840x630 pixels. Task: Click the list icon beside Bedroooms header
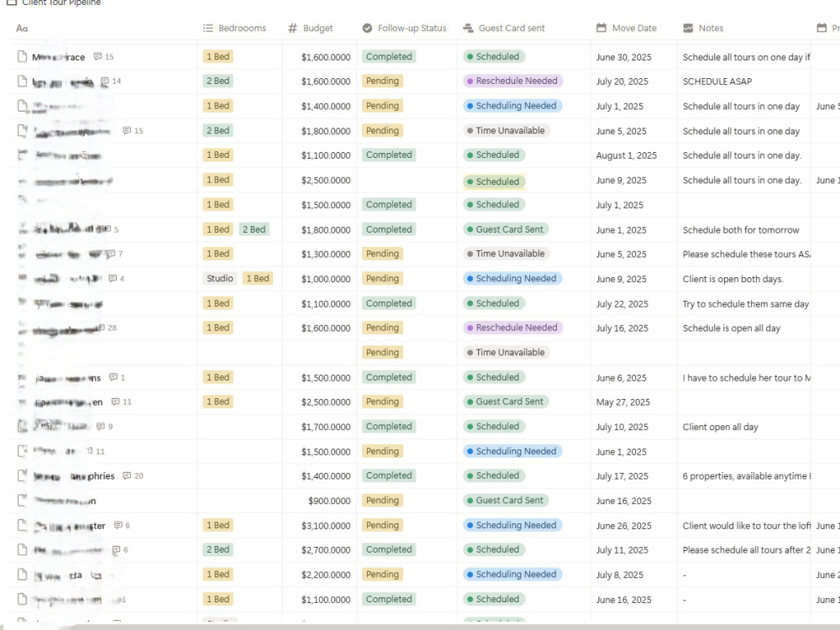pyautogui.click(x=207, y=28)
